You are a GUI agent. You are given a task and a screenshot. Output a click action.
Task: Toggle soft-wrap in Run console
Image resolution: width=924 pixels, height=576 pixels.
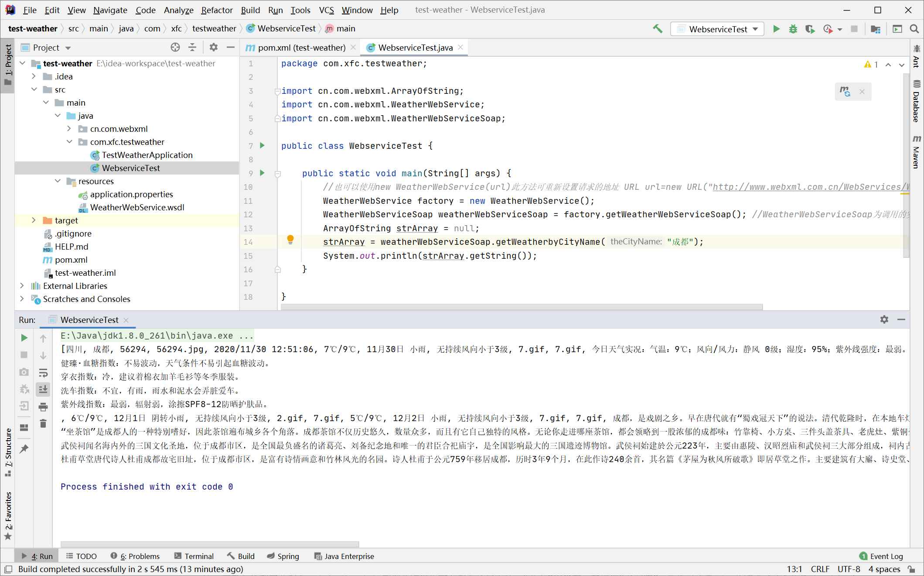[43, 373]
